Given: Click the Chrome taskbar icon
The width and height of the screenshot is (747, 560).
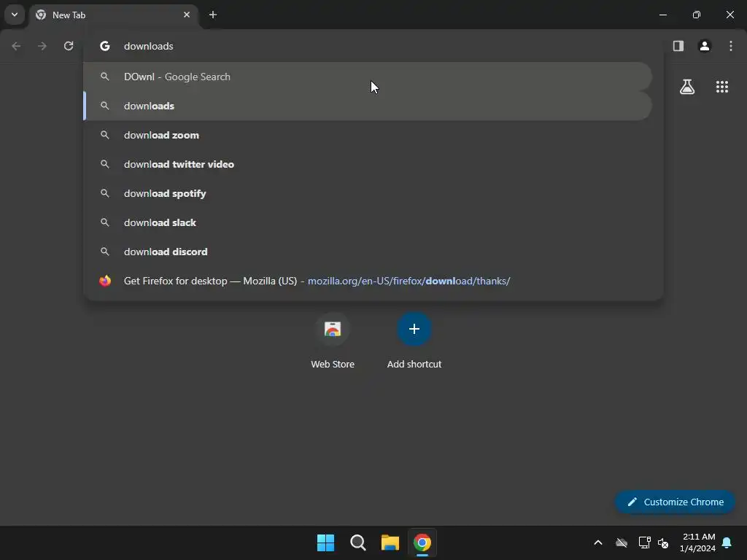Looking at the screenshot, I should 422,542.
